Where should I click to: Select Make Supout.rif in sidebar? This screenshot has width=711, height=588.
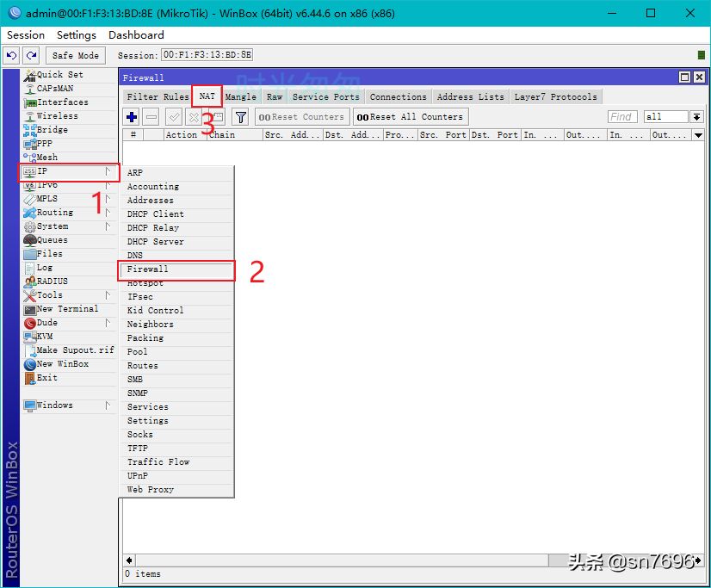69,350
